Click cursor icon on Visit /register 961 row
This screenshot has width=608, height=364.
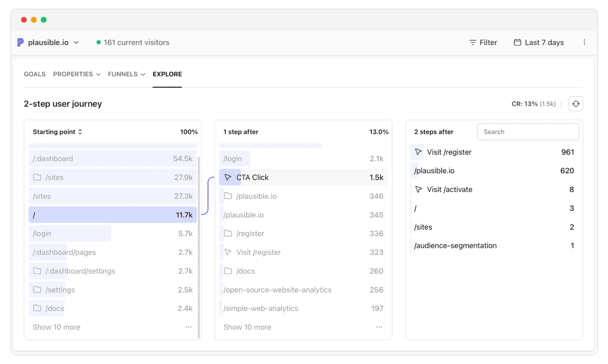[x=419, y=152]
